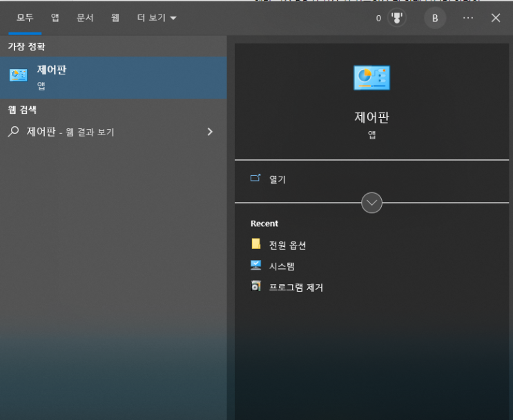
Task: Click the rewards points count 0
Action: coord(378,19)
